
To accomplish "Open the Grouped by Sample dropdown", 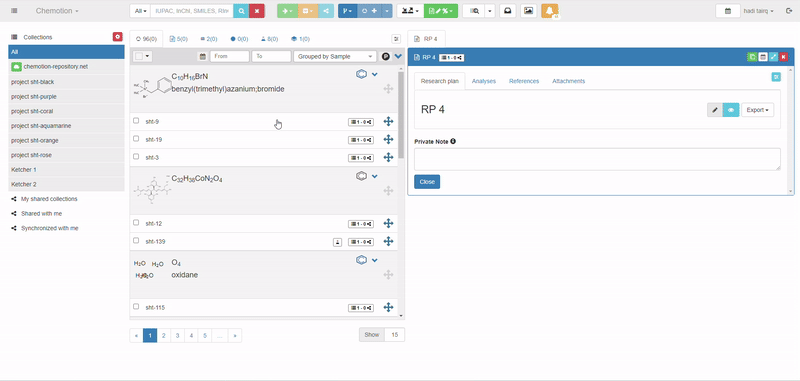I will (x=335, y=56).
